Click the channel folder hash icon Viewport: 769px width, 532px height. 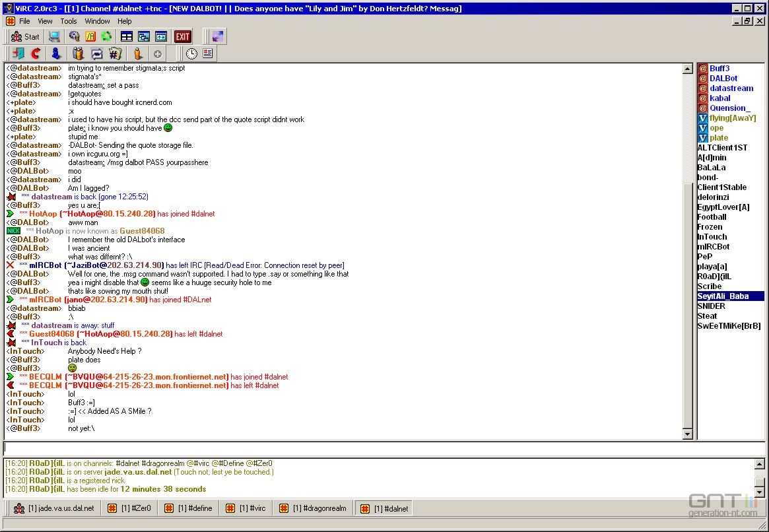116,54
